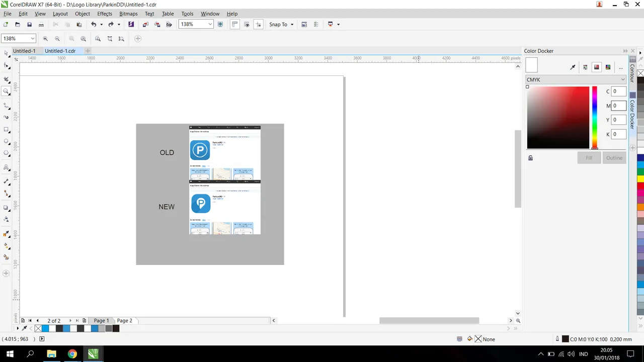
Task: Open the CMYK color model dropdown
Action: pos(576,79)
